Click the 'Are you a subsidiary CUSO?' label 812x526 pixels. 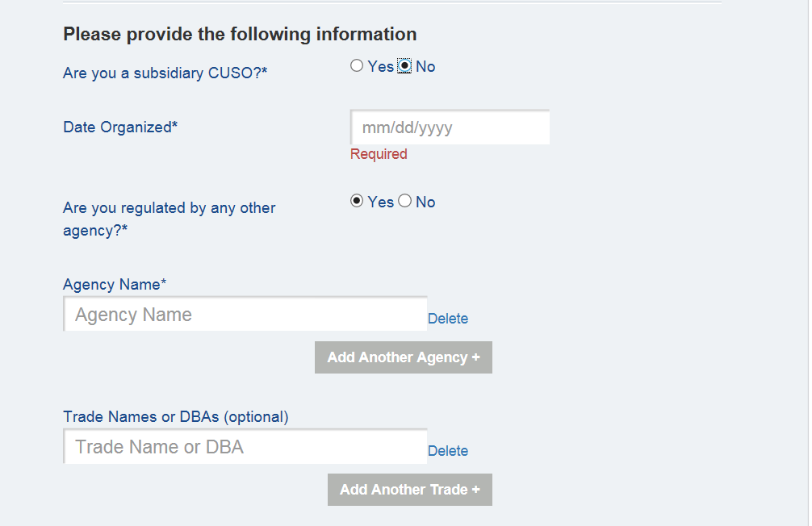(x=165, y=73)
